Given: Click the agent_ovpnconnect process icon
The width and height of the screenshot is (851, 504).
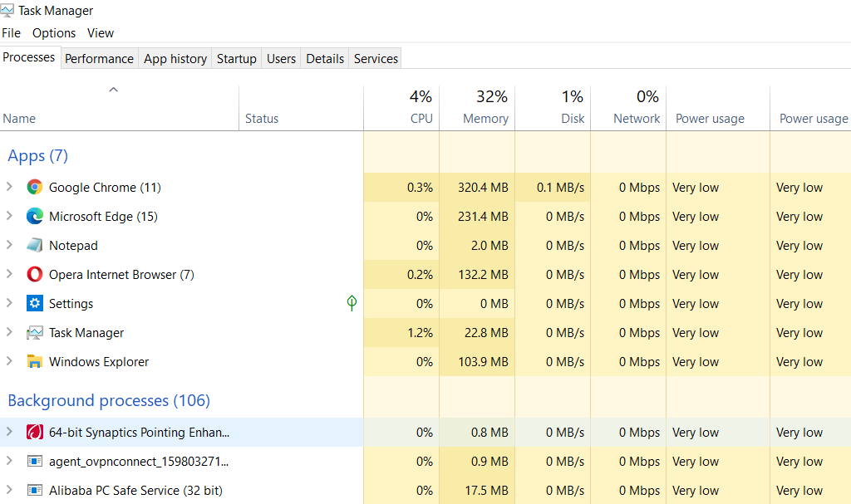Looking at the screenshot, I should [x=35, y=461].
